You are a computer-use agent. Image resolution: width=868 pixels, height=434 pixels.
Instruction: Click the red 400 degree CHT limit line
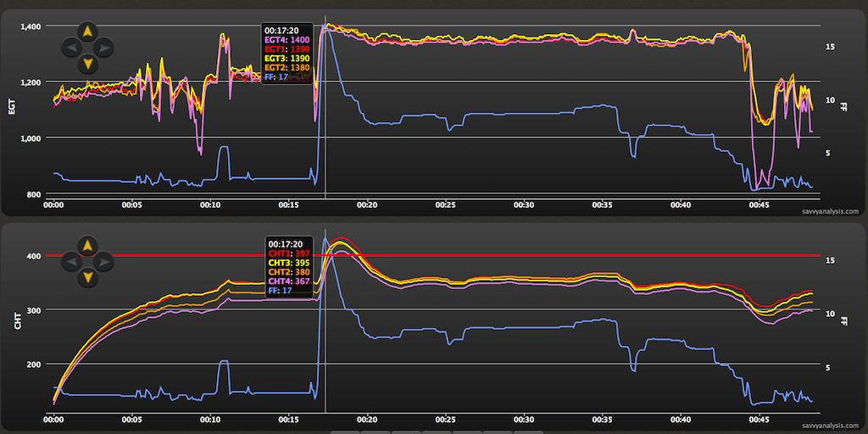551,255
